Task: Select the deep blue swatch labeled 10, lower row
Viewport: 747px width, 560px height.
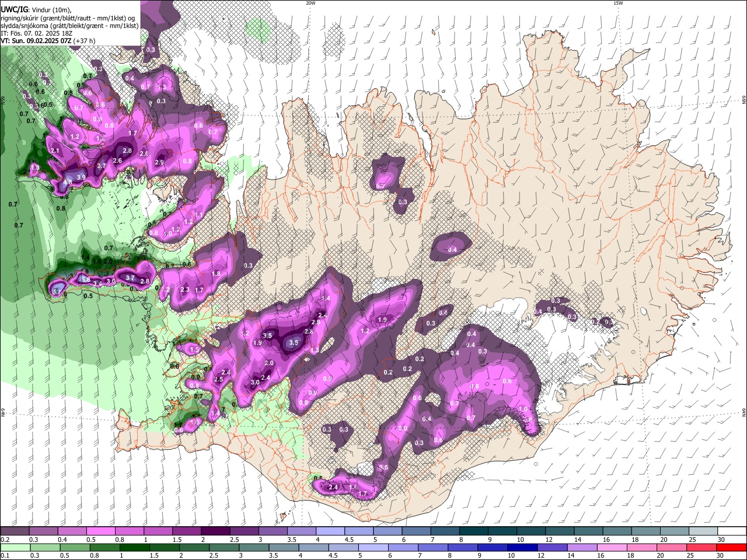Action: tap(523, 547)
